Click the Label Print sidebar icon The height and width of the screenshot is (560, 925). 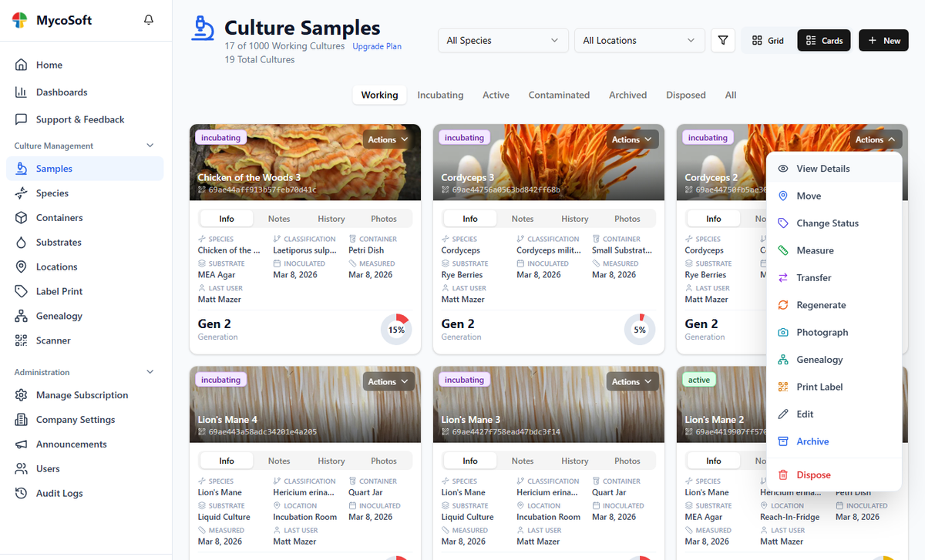click(20, 290)
